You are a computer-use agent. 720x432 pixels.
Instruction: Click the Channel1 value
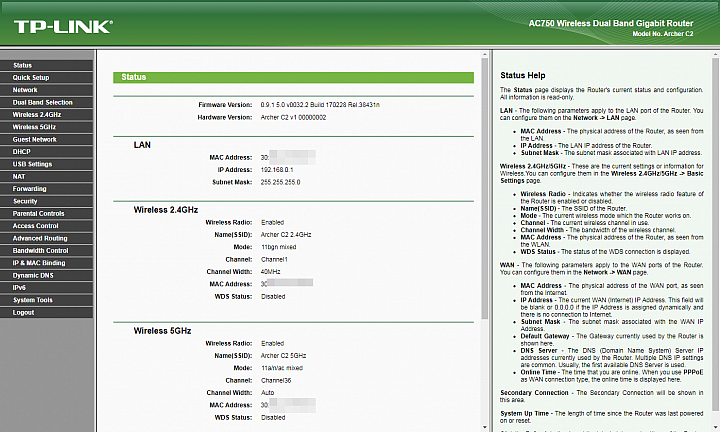tap(274, 259)
